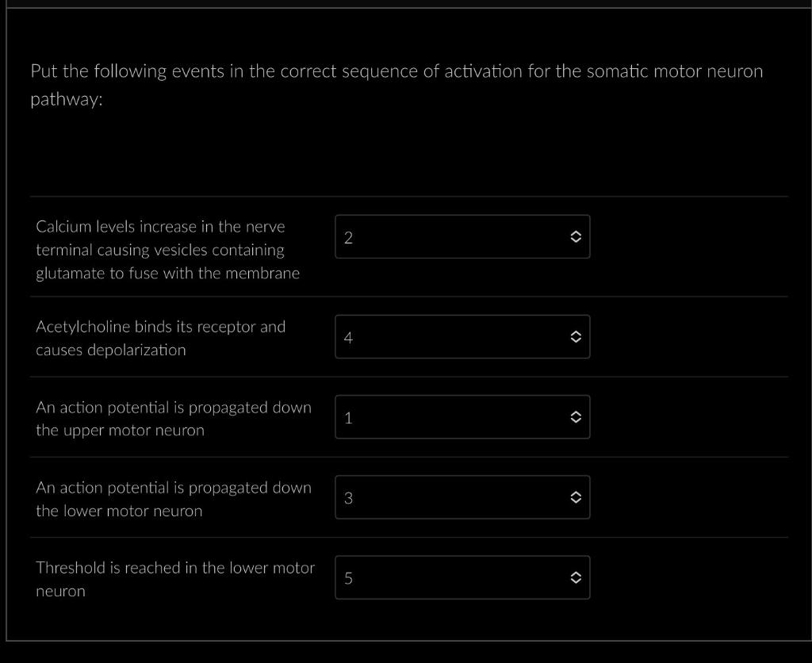This screenshot has width=812, height=663.
Task: Click the down arrow of the acetylcholine row selector
Action: point(576,341)
